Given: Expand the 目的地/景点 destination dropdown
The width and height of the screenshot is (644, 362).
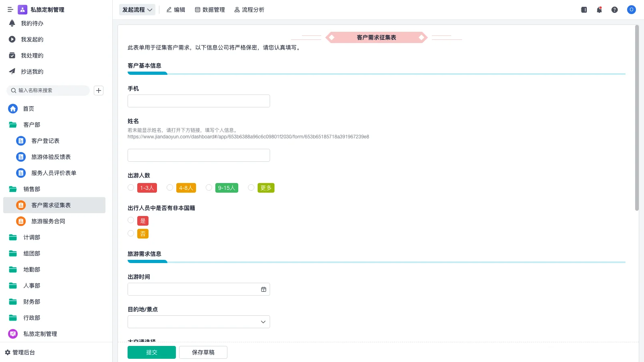Looking at the screenshot, I should (x=262, y=322).
